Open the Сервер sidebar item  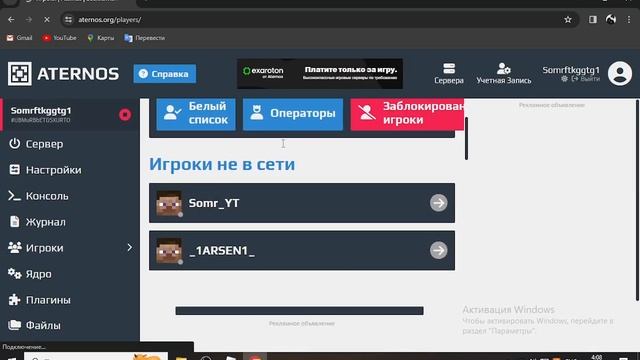click(x=70, y=144)
